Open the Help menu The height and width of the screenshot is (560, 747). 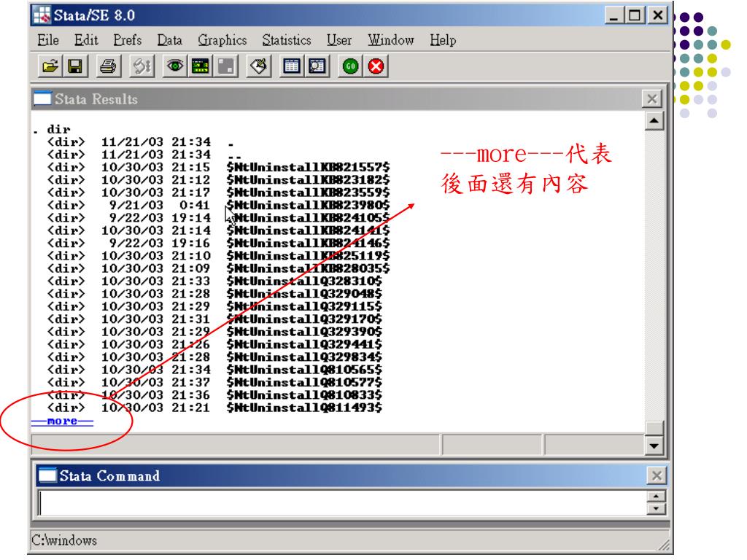pos(443,40)
